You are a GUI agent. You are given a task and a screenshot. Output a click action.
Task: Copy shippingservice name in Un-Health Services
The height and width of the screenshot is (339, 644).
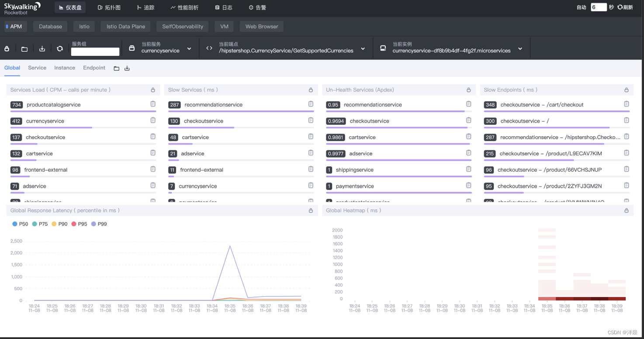(469, 169)
